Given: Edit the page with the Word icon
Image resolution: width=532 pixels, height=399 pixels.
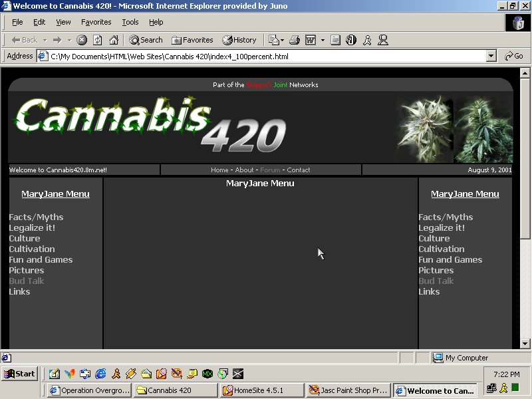Looking at the screenshot, I should point(311,40).
